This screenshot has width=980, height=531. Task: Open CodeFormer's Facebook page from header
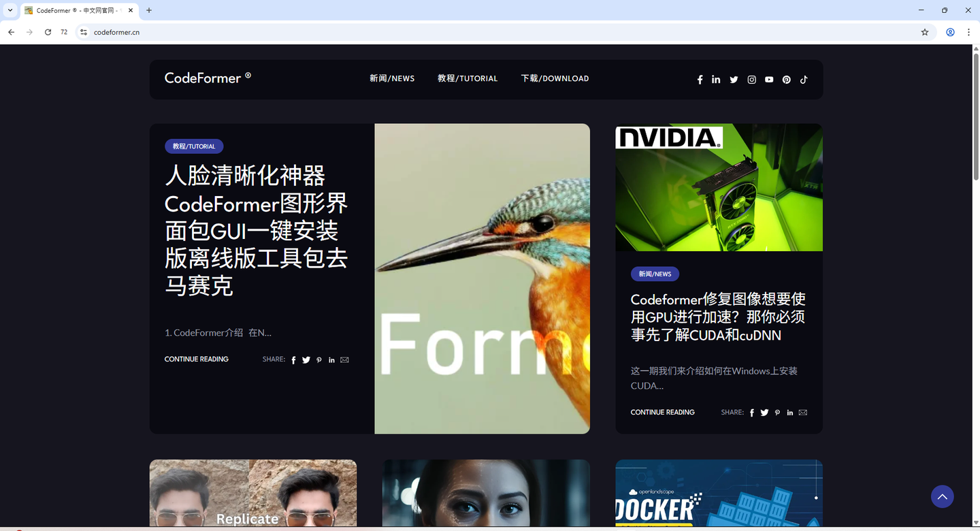click(700, 80)
